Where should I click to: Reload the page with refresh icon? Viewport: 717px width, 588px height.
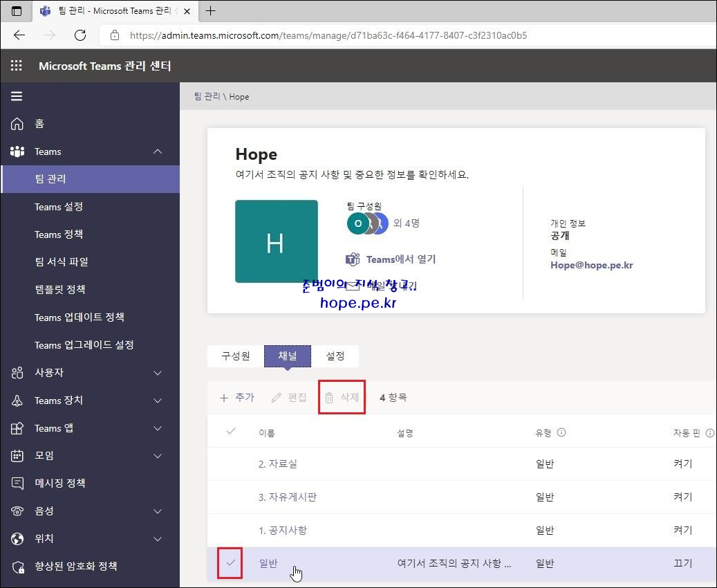pyautogui.click(x=80, y=35)
